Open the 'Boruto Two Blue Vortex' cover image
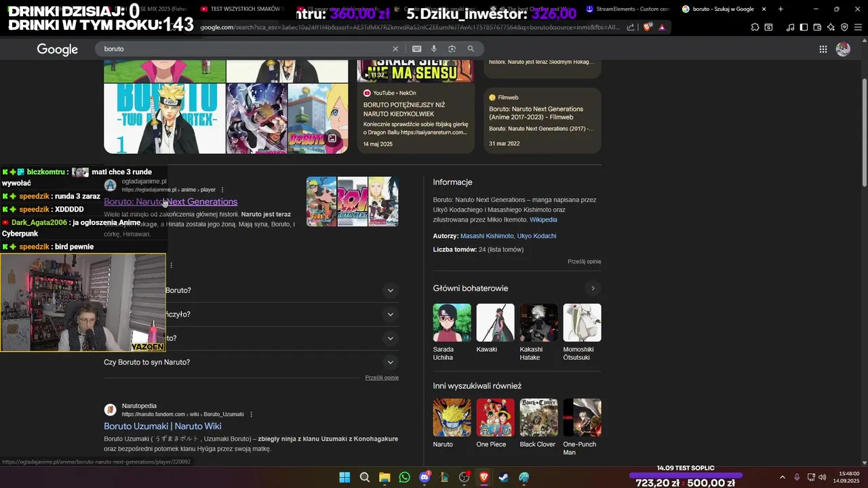This screenshot has width=868, height=488. [165, 119]
